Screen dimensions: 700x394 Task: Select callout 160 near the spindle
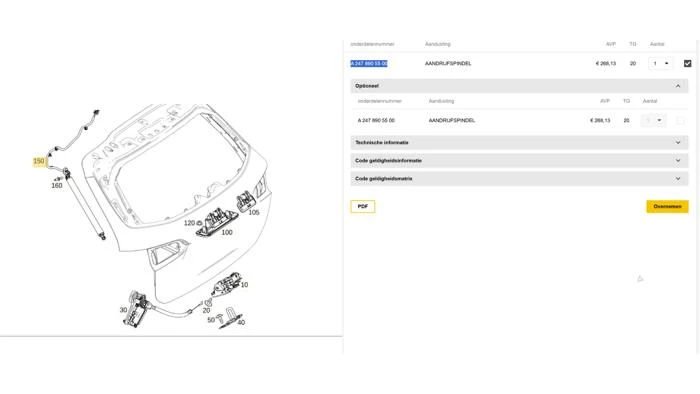coord(57,186)
